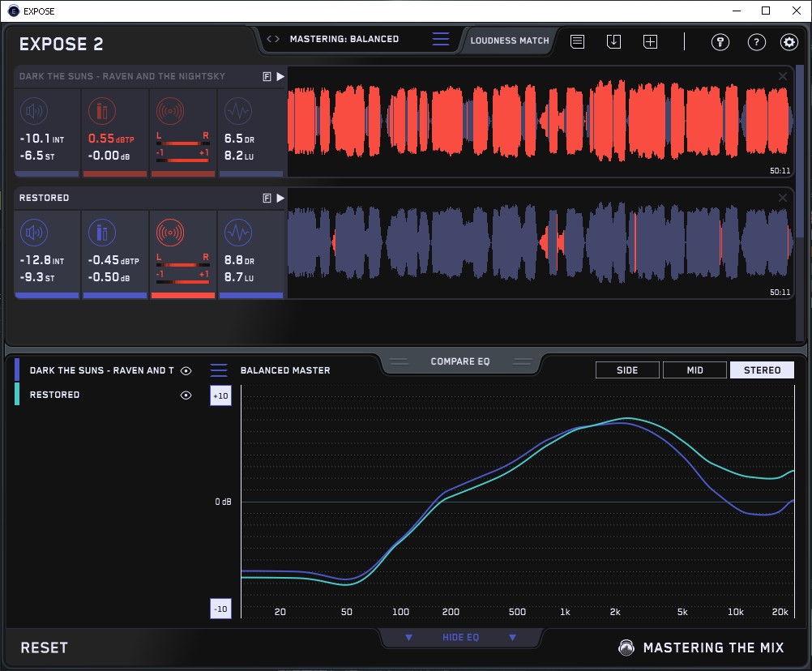Toggle the Loudness Match button

click(x=510, y=40)
